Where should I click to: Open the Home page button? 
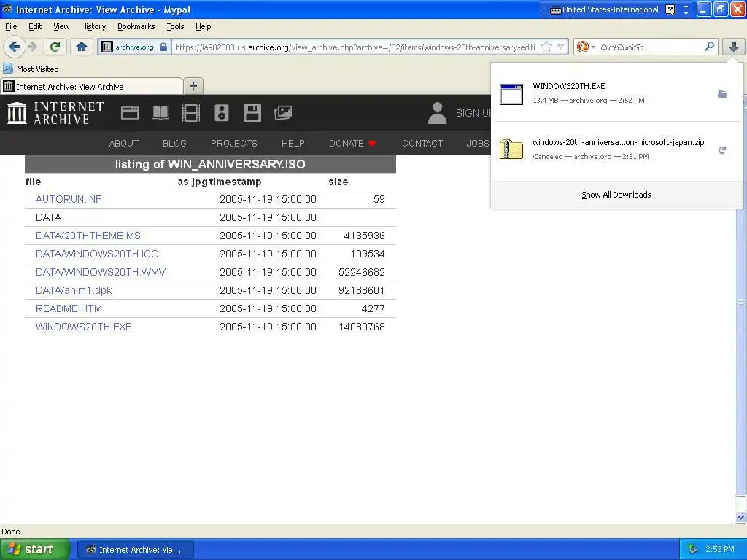click(82, 47)
